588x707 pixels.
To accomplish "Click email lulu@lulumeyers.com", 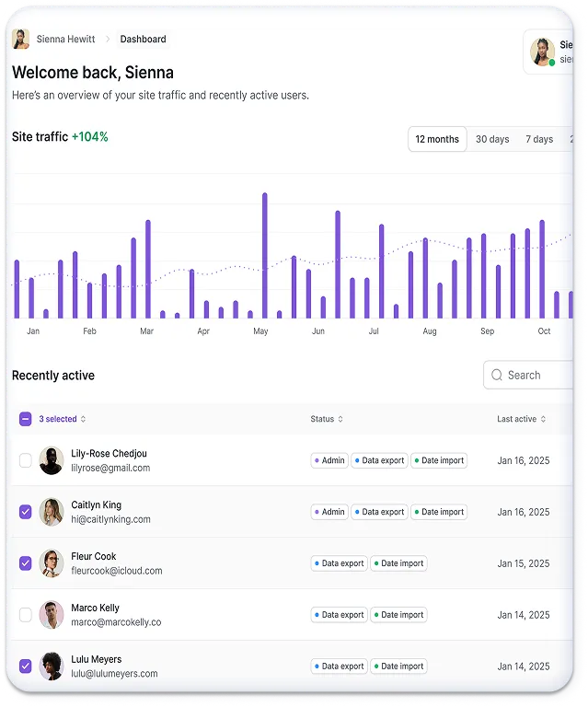I will point(114,674).
